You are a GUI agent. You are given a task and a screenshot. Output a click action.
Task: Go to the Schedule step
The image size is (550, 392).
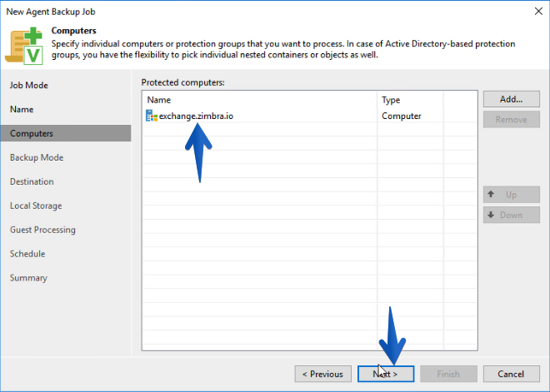coord(27,254)
